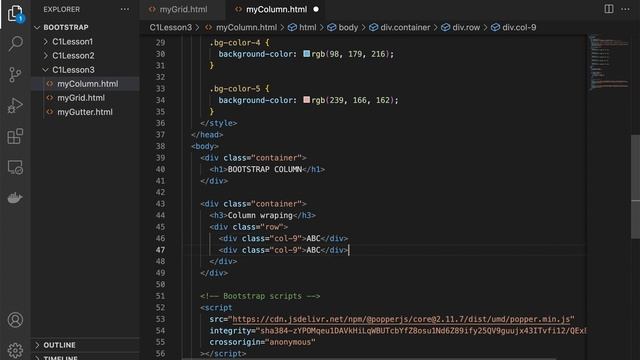Click 'Column wraping' heading text
This screenshot has height=360, width=640.
pyautogui.click(x=260, y=216)
